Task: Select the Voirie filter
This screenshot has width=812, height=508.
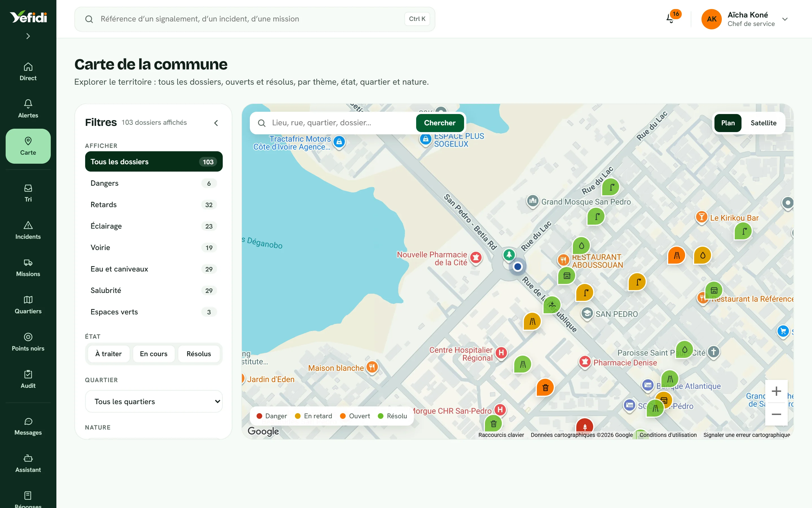Action: [x=154, y=248]
